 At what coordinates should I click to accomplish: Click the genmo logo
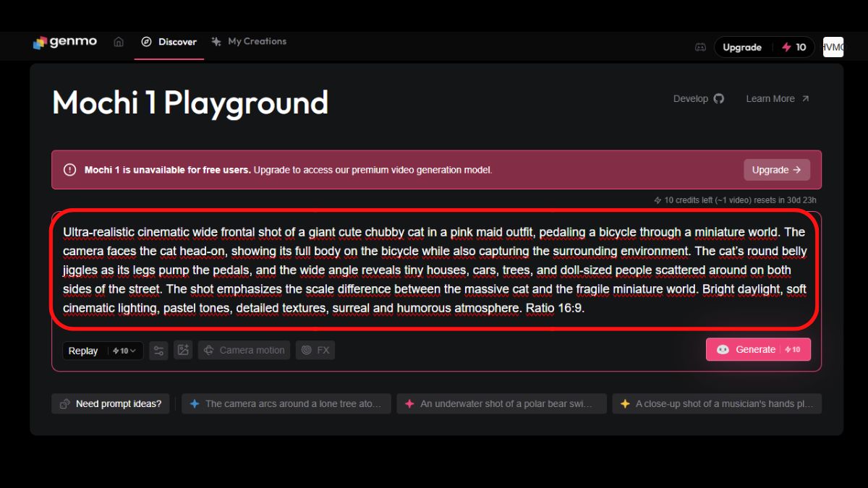[x=64, y=42]
